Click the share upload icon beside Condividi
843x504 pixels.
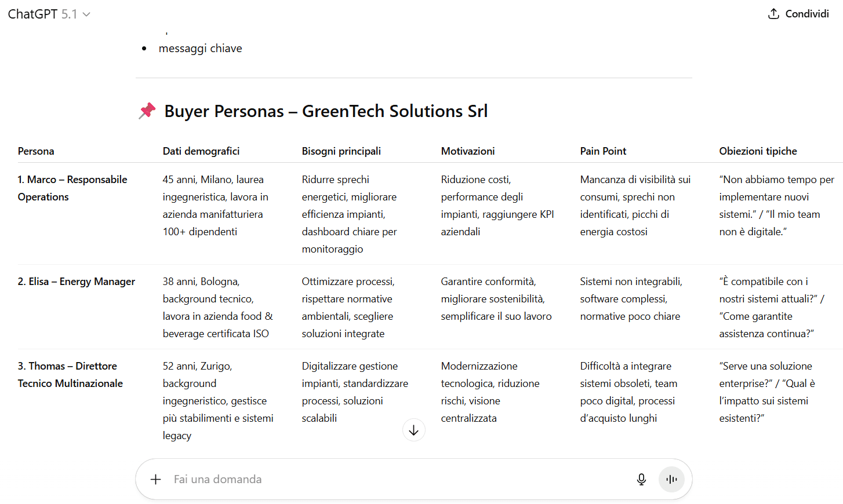773,14
